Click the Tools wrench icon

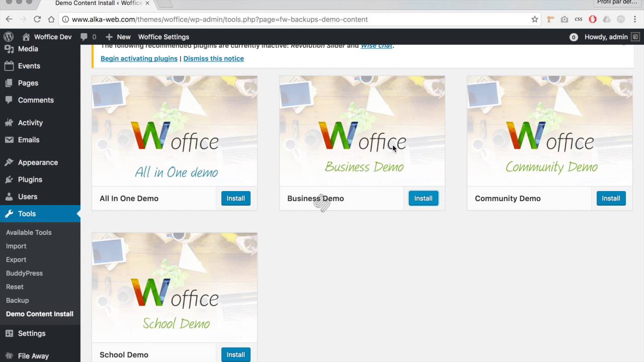pos(9,214)
